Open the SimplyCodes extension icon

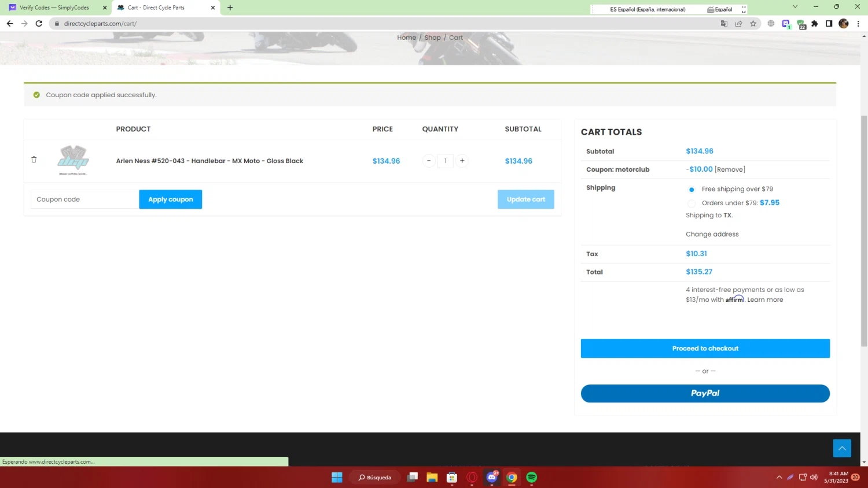tap(786, 24)
